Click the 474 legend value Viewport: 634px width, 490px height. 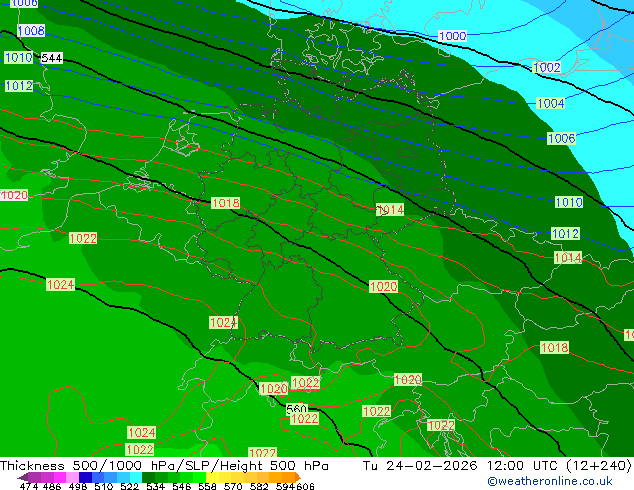29,486
